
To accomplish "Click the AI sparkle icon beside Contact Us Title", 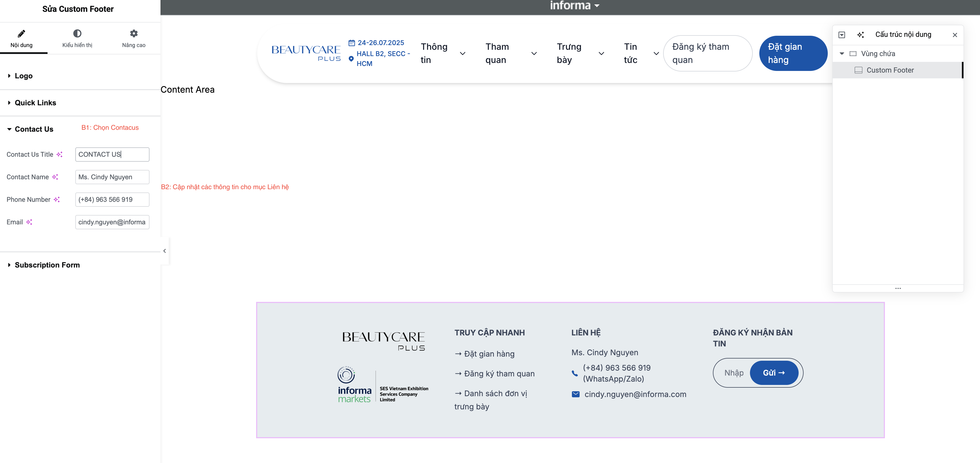I will 59,154.
